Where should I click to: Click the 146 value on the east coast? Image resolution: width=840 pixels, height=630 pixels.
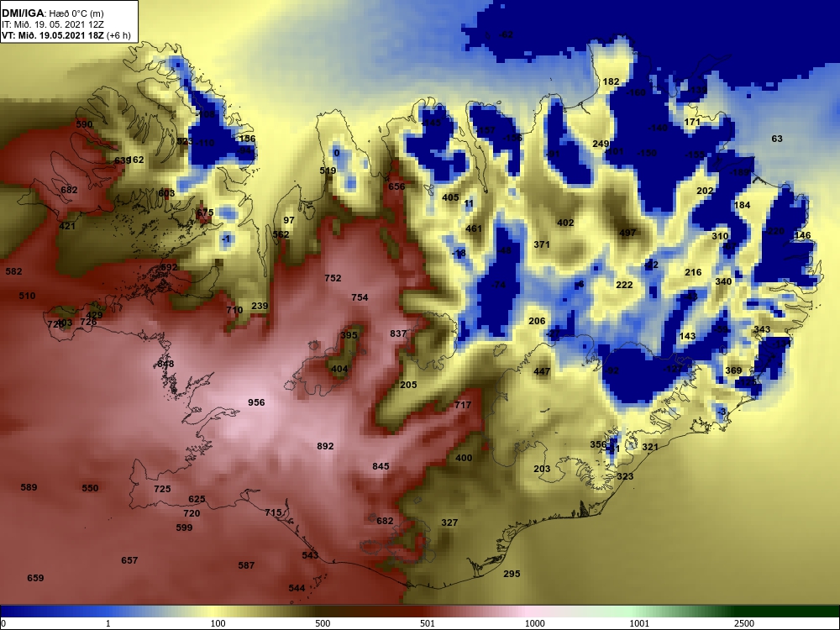tap(802, 235)
